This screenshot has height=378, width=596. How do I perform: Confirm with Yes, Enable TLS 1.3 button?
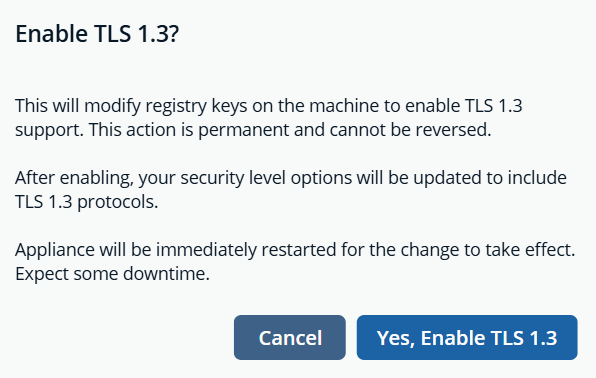click(467, 337)
